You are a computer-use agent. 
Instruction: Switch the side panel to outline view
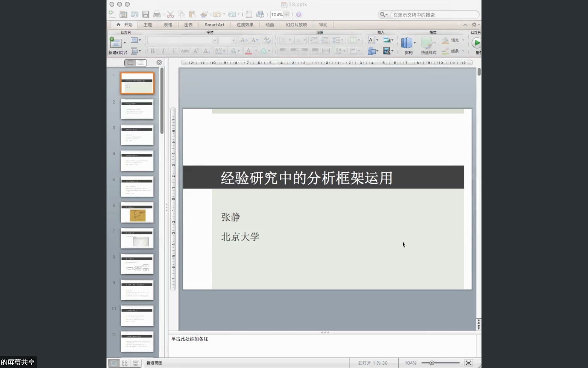pos(141,63)
